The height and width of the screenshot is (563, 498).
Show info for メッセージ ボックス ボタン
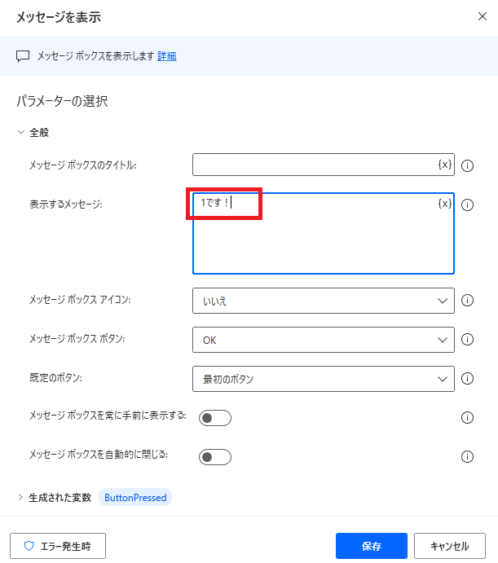point(467,339)
